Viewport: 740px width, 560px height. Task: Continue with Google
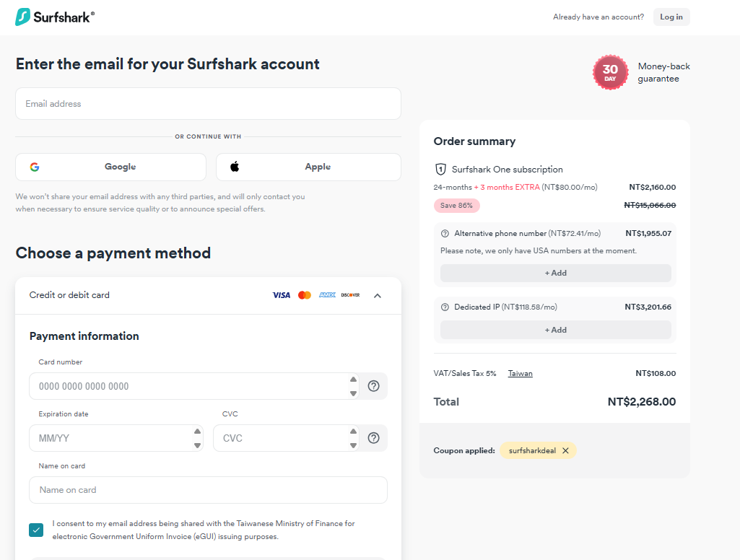111,167
